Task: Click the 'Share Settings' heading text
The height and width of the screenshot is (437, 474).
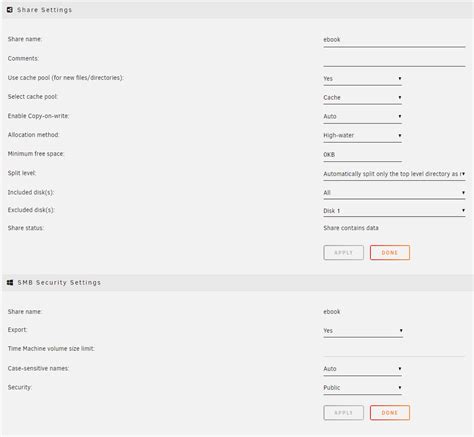Action: [44, 10]
